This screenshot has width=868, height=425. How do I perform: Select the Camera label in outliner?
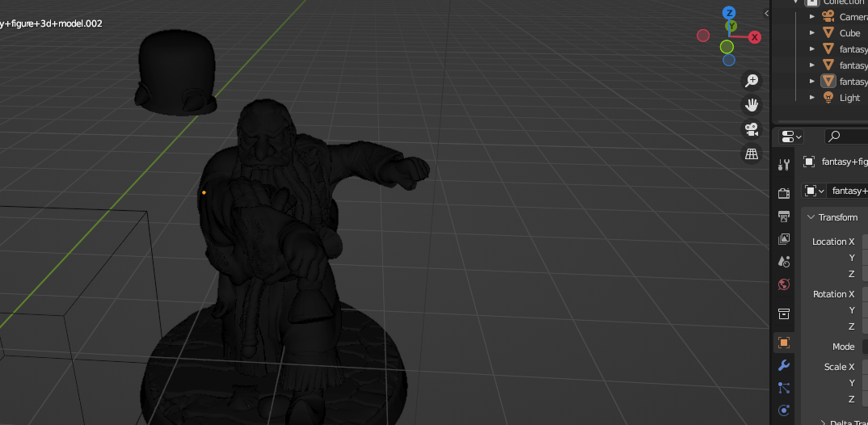pos(853,17)
